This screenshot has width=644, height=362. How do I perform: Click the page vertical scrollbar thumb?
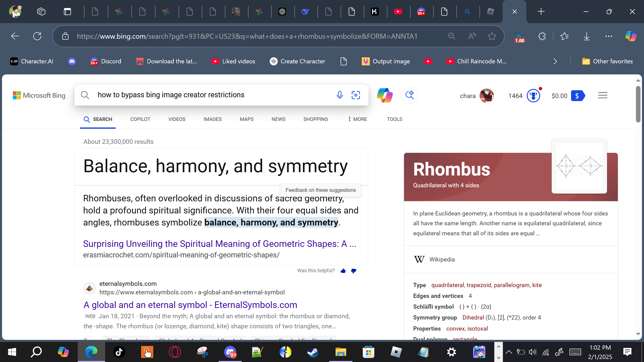click(638, 104)
